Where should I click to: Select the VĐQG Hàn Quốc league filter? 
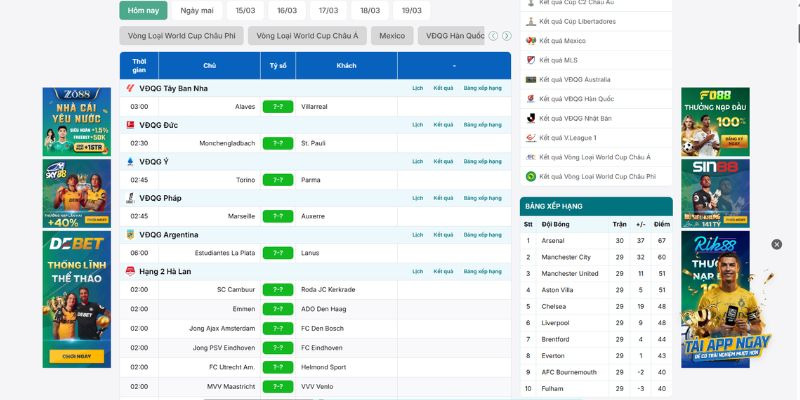(x=455, y=36)
